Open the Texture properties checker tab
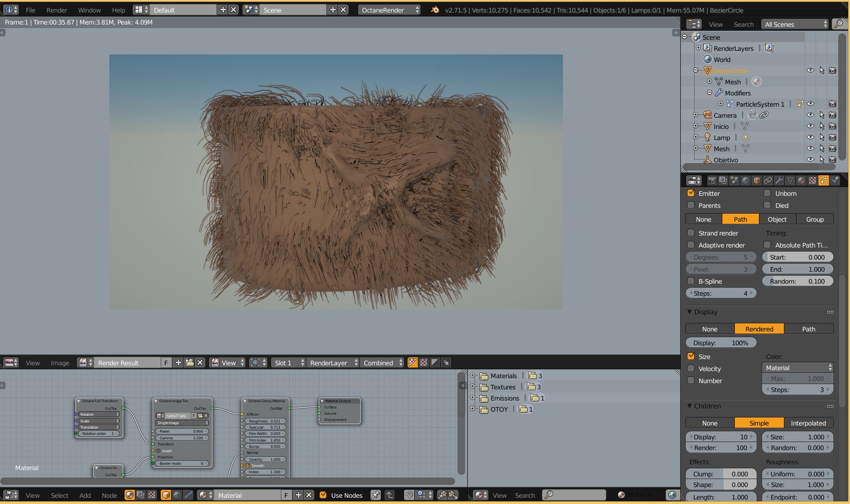Screen dimensions: 850x504 812,181
